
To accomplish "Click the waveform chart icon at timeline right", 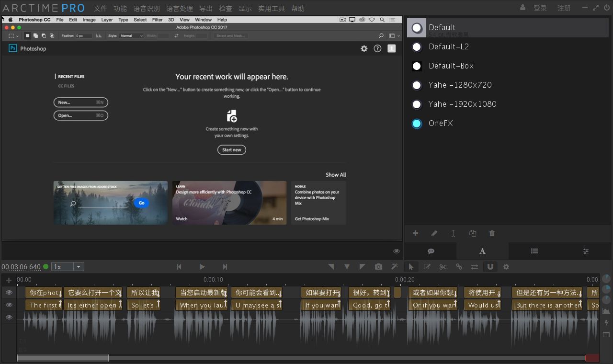I will [606, 311].
